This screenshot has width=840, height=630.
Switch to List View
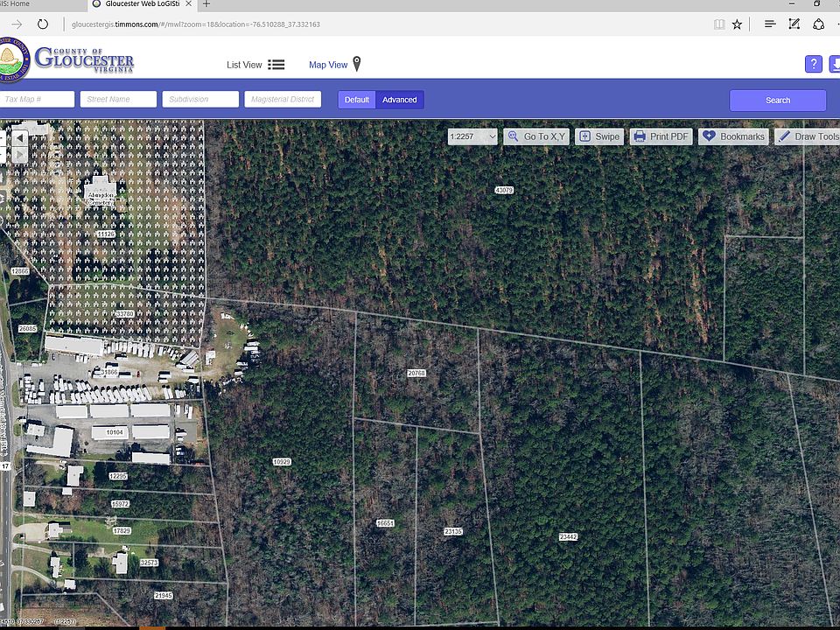coord(255,65)
